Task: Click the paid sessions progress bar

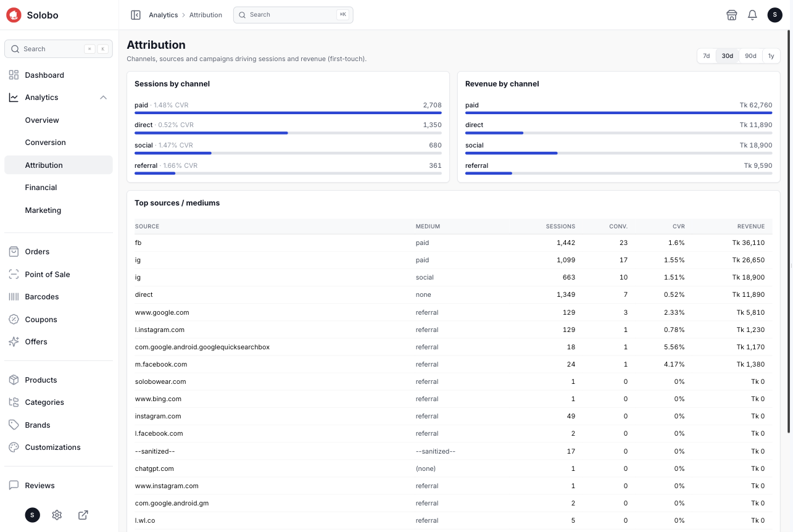Action: coord(288,113)
